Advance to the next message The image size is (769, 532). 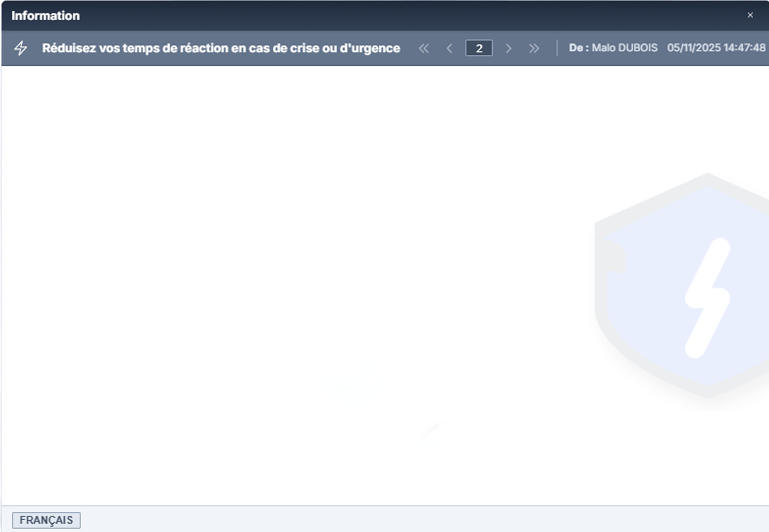pos(508,48)
